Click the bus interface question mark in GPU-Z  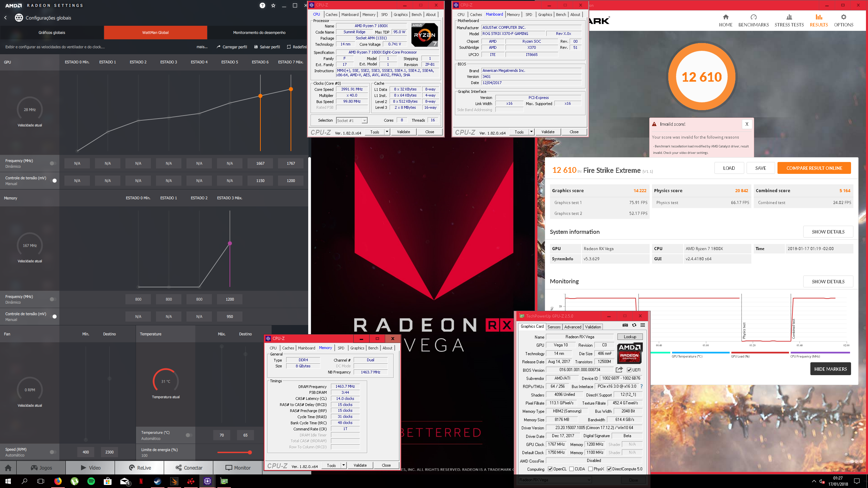642,386
